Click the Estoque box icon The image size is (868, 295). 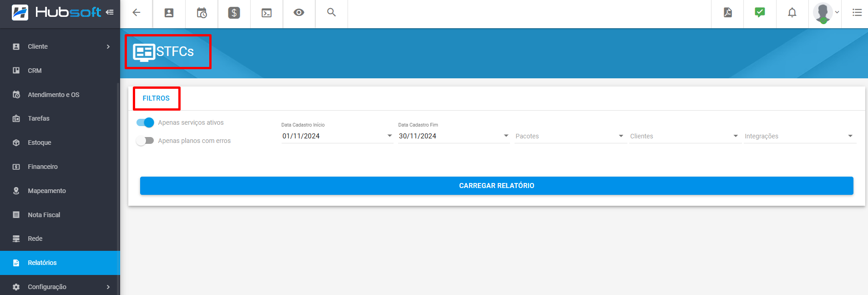click(x=16, y=142)
